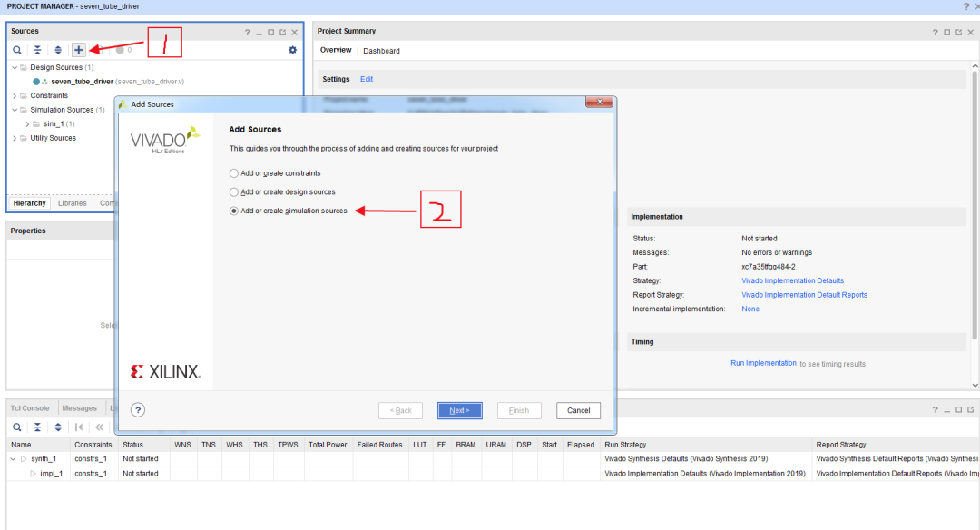Close the Add Sources dialog window
The width and height of the screenshot is (980, 530).
(600, 102)
